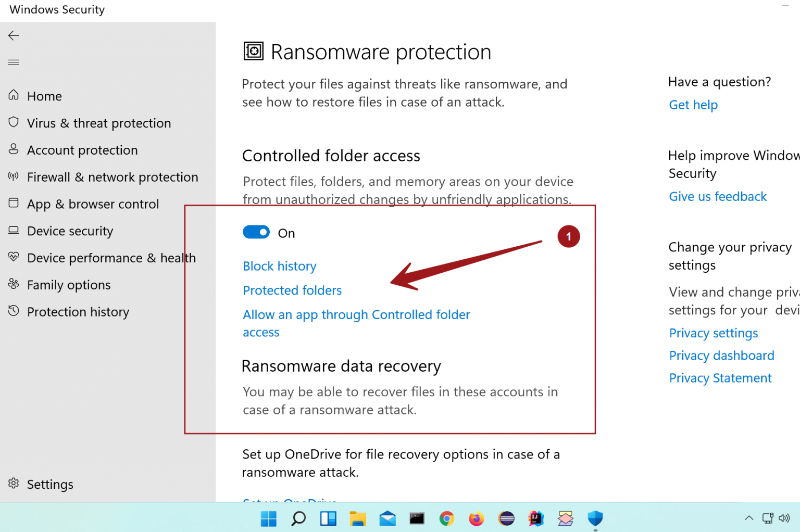Click the Get help link
800x532 pixels.
[693, 105]
